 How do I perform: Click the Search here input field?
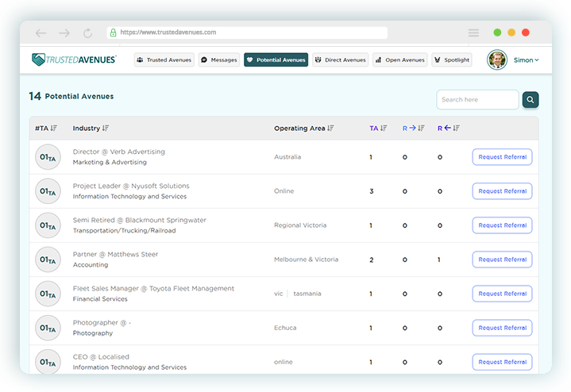point(477,99)
